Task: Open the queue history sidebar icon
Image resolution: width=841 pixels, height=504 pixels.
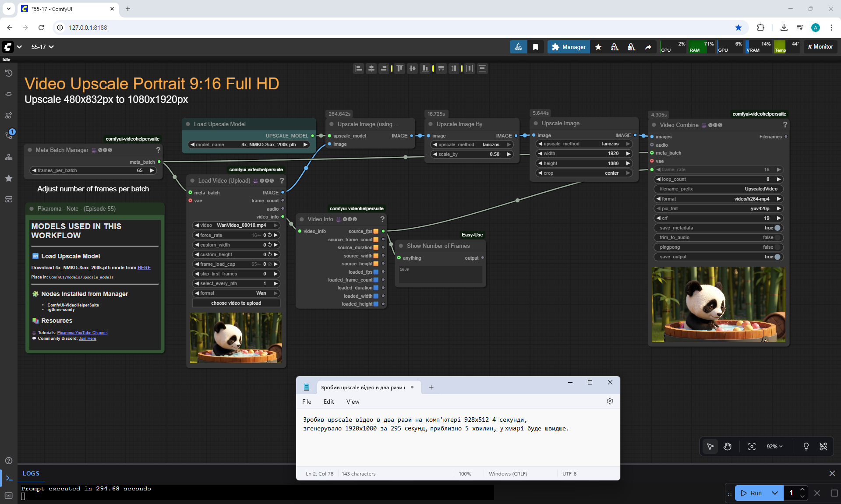Action: point(9,73)
